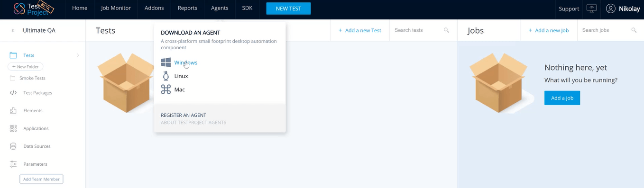This screenshot has width=644, height=188.
Task: Select Tests in the sidebar
Action: tap(28, 55)
